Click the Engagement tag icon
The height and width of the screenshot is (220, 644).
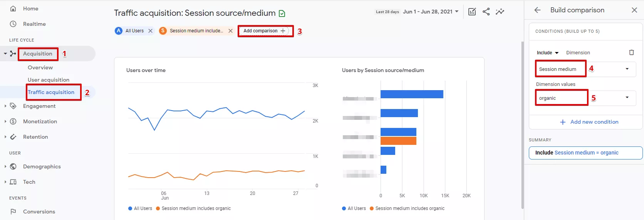[x=13, y=106]
